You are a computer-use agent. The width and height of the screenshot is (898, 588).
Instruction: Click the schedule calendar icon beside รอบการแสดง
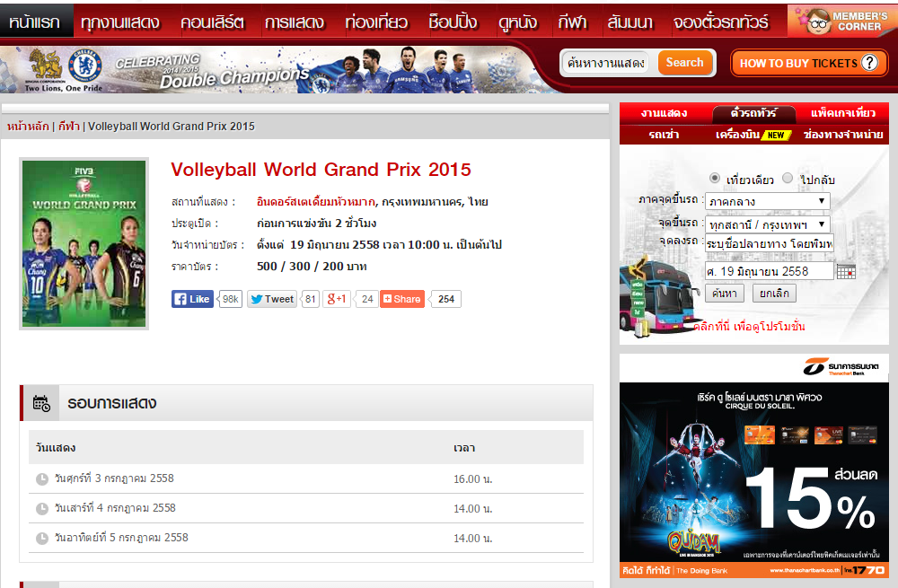pyautogui.click(x=41, y=403)
